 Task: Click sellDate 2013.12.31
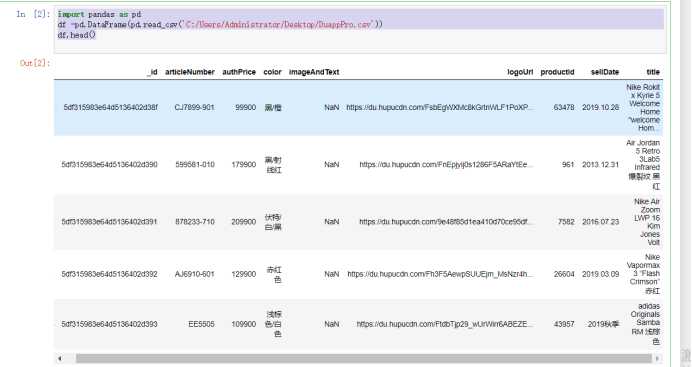pyautogui.click(x=600, y=165)
